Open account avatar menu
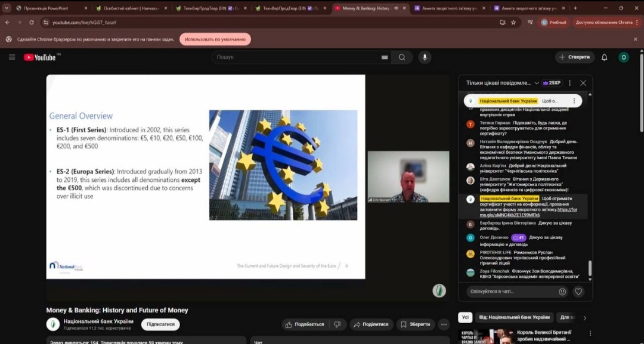 pos(624,57)
